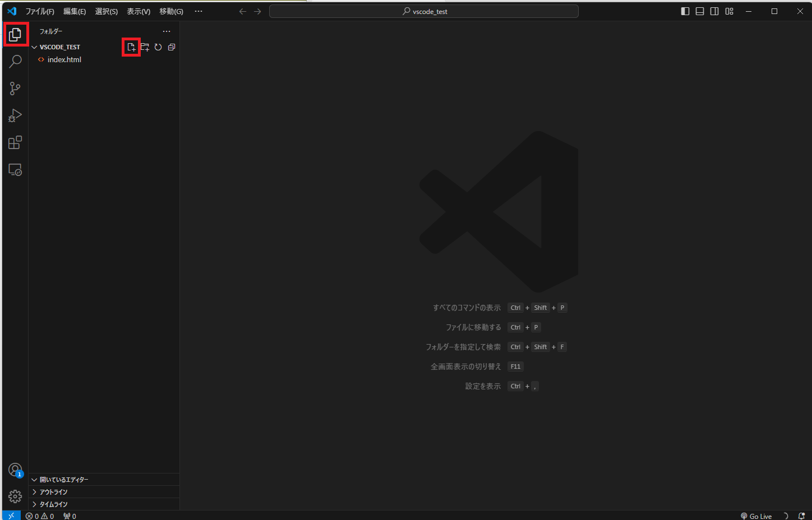Refresh the explorer file list
812x520 pixels.
[158, 47]
